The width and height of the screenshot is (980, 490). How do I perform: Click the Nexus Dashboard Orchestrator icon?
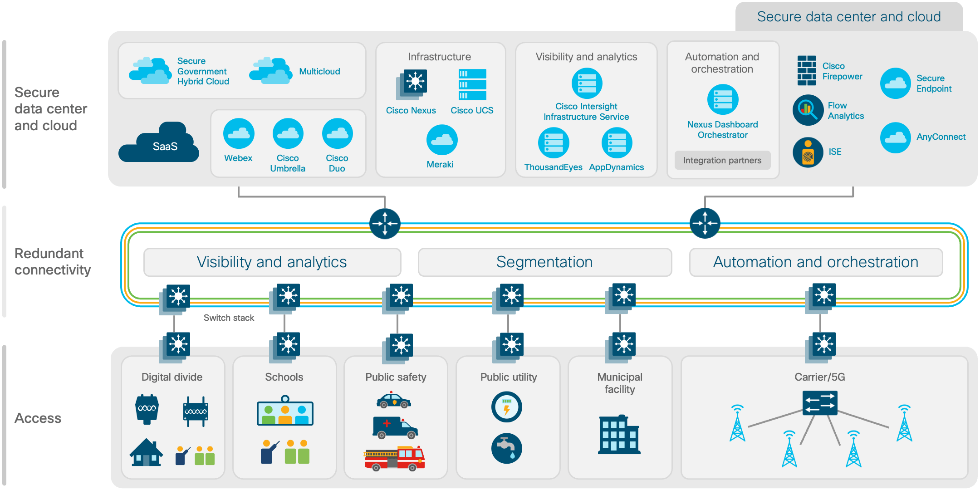(x=723, y=100)
